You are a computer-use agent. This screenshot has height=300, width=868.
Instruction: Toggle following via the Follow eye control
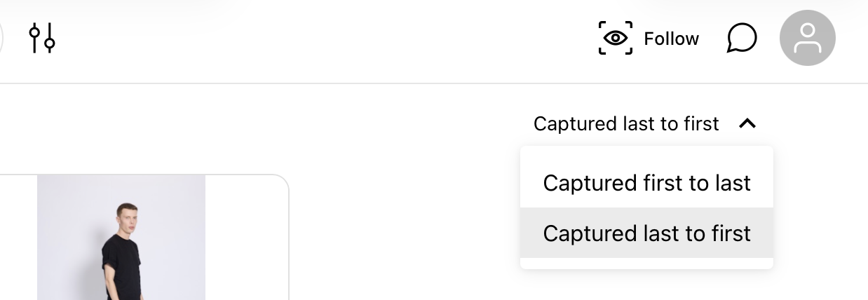click(649, 38)
